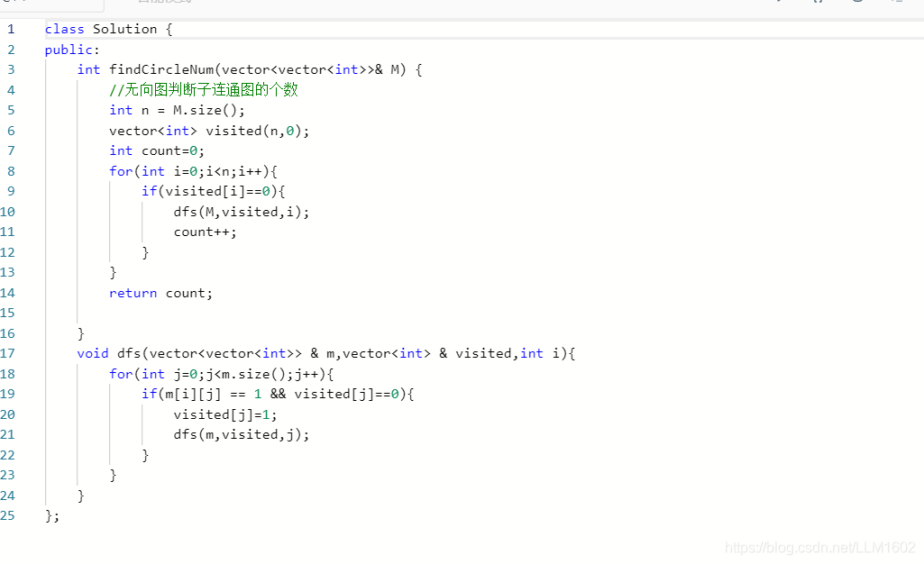The width and height of the screenshot is (924, 564).
Task: Click the 'for(int j=0;j<m.size();j++){' line
Action: tap(222, 374)
